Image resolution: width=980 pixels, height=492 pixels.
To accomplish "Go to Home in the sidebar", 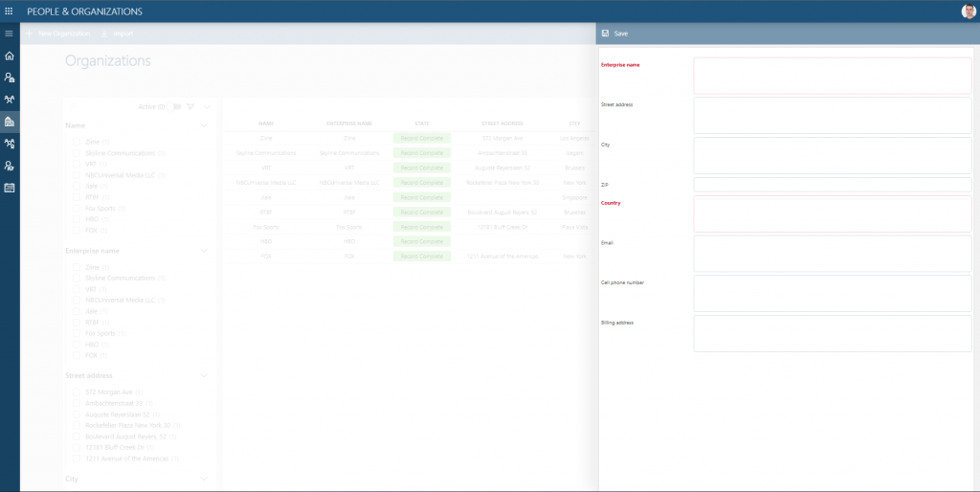I will click(10, 56).
